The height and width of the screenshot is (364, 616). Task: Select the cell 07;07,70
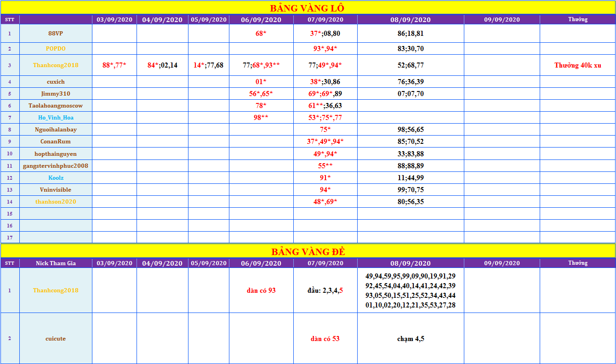(x=411, y=94)
